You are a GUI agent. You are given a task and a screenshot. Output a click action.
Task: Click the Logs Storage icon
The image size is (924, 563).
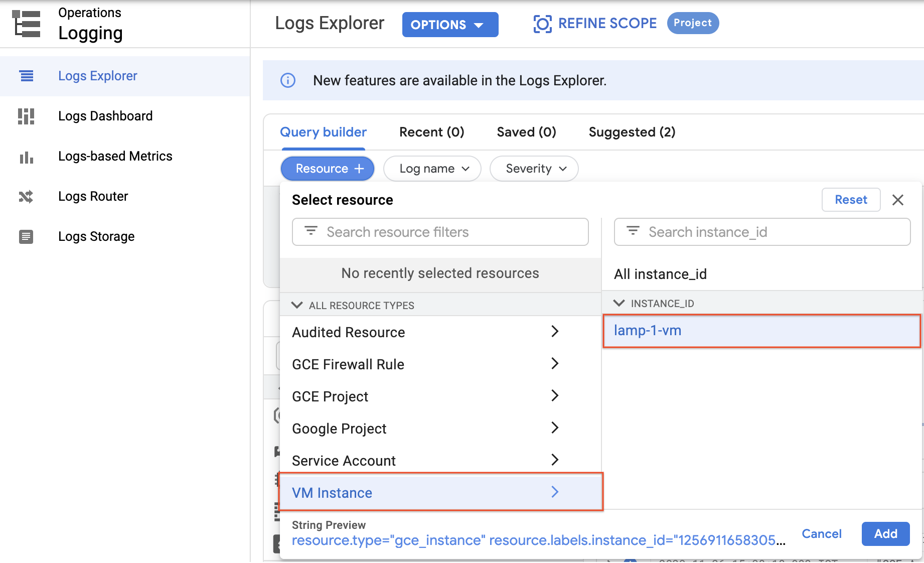26,236
